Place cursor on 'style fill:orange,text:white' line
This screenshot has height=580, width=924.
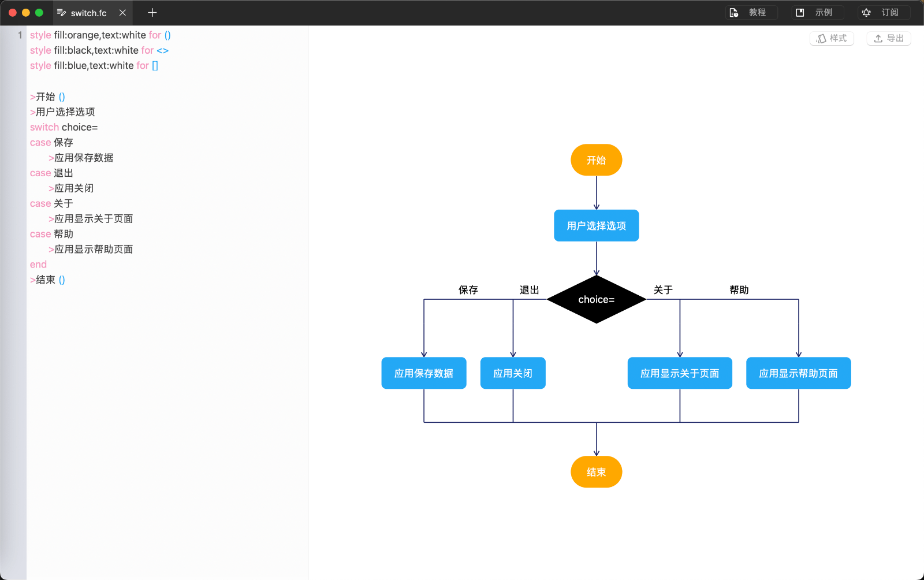point(100,35)
